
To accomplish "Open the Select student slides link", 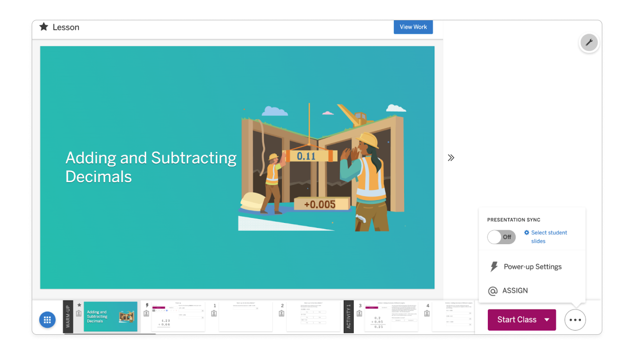I will [549, 237].
